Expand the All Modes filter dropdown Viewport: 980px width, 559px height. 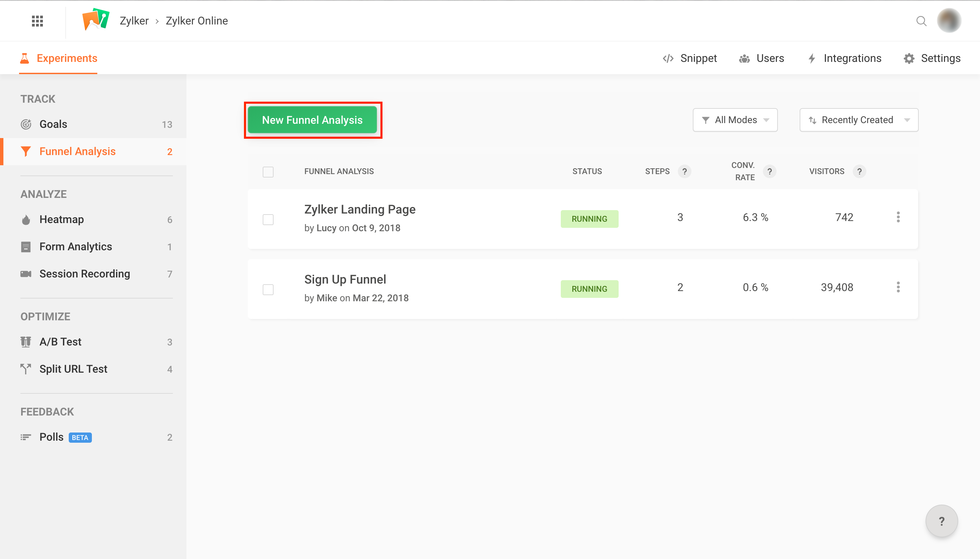click(735, 120)
